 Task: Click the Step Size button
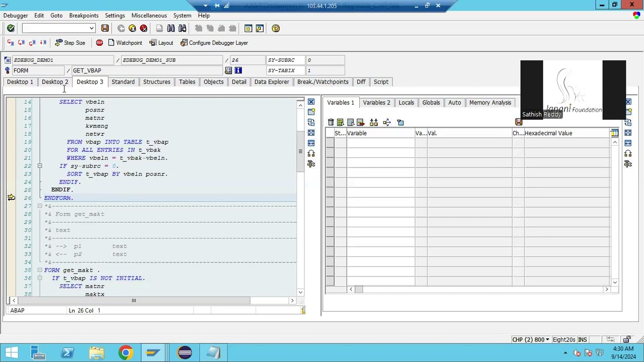tap(70, 43)
